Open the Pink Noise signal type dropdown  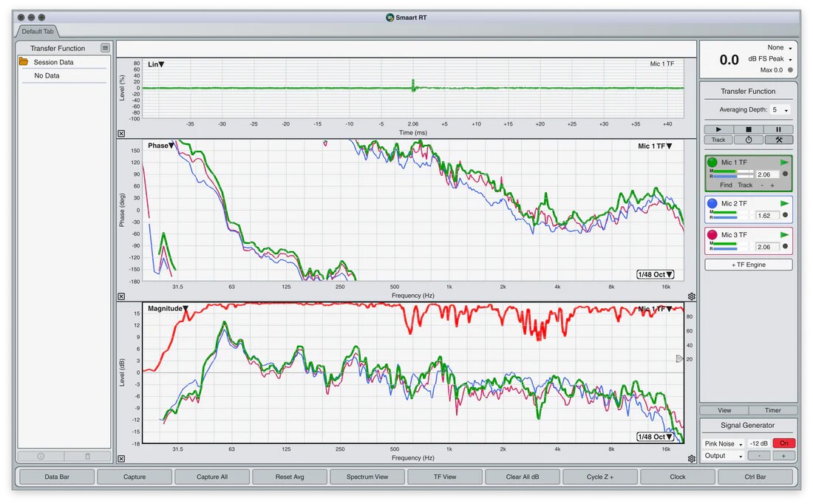(x=724, y=444)
